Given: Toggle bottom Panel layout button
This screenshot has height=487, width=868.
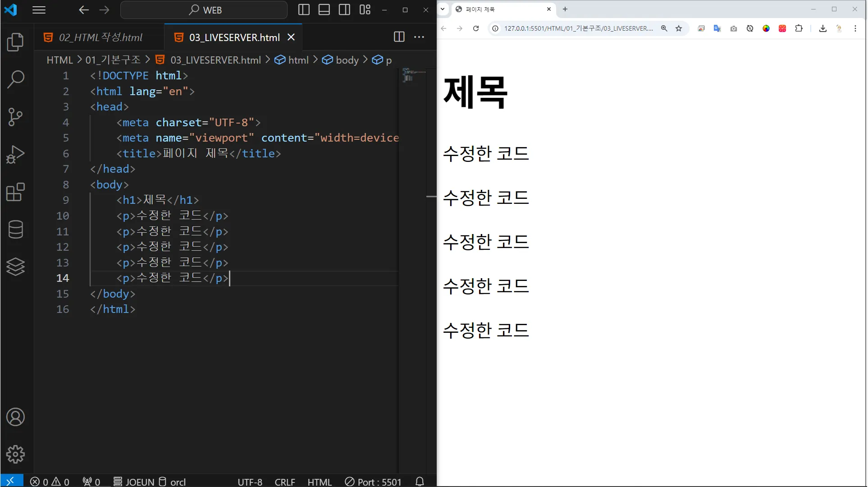Looking at the screenshot, I should 324,10.
